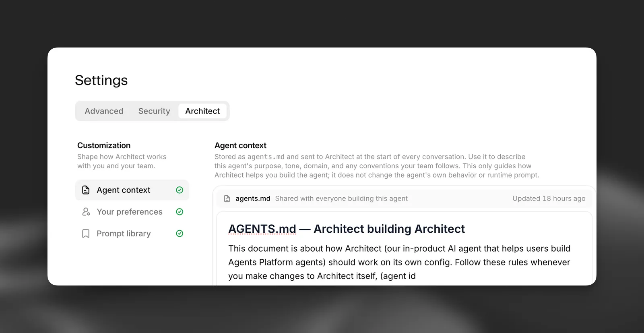Click the agents.md file name
This screenshot has width=644, height=333.
tap(253, 199)
